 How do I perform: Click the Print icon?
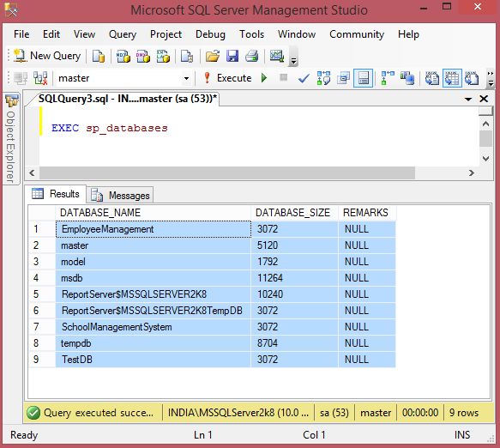click(x=252, y=56)
